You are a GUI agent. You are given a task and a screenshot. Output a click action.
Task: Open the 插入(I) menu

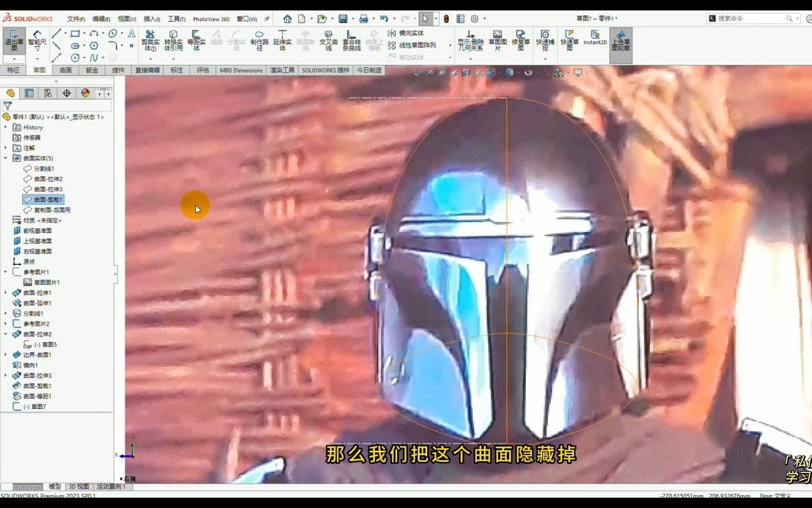(x=151, y=19)
